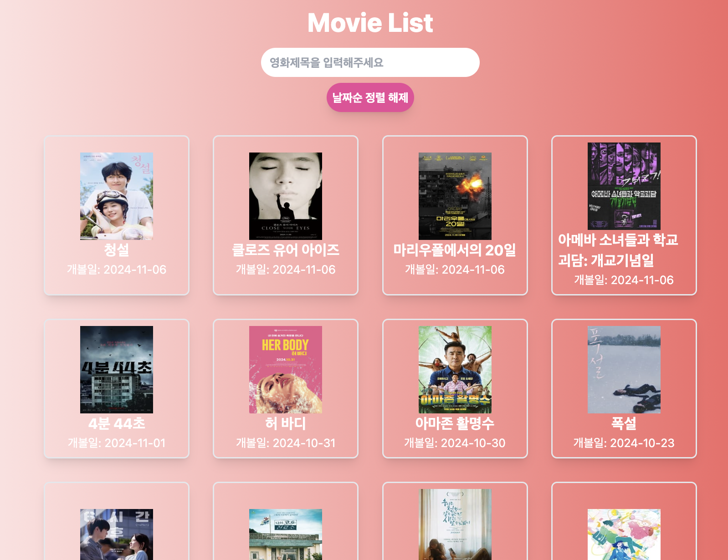Click the 허 바디 title text

click(286, 423)
